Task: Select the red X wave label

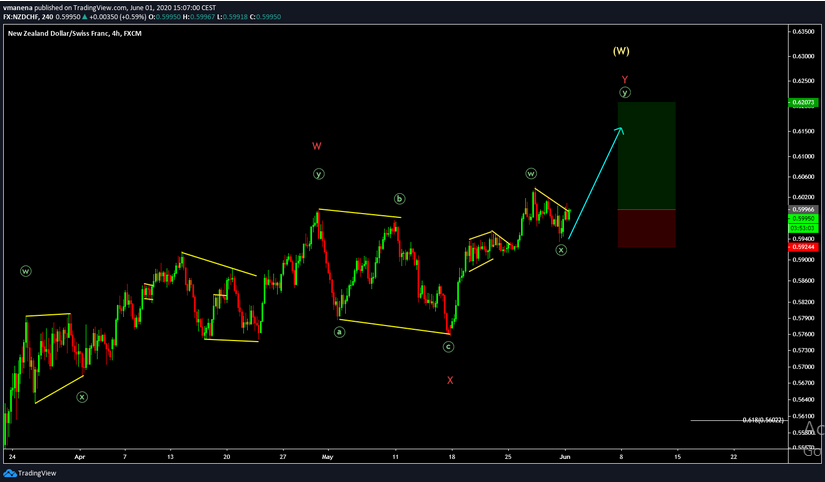Action: click(450, 380)
